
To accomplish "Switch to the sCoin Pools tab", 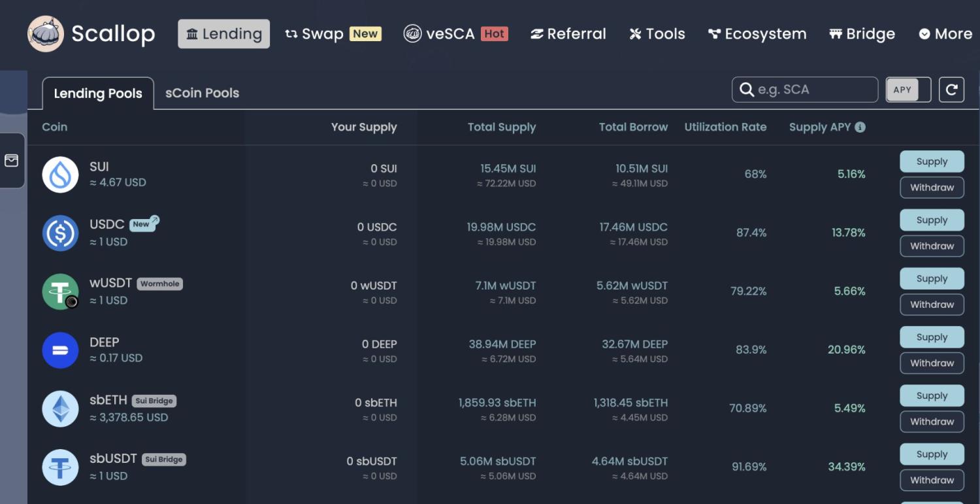I will pos(202,93).
